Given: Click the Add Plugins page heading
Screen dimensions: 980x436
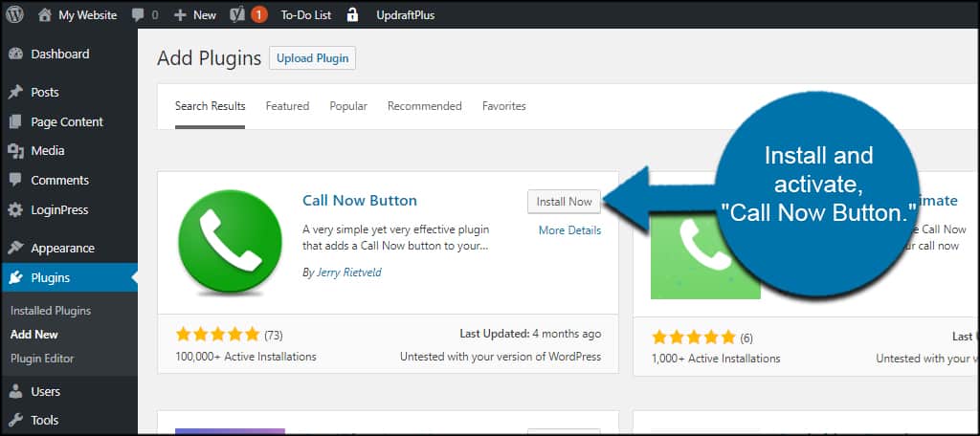Looking at the screenshot, I should pyautogui.click(x=209, y=58).
